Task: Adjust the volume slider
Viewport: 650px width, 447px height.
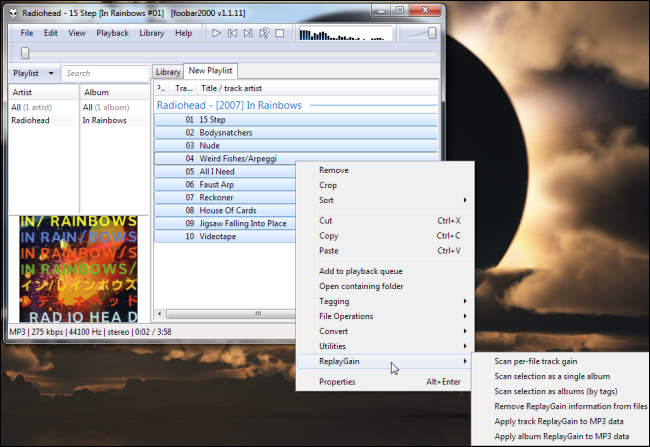Action: (432, 33)
